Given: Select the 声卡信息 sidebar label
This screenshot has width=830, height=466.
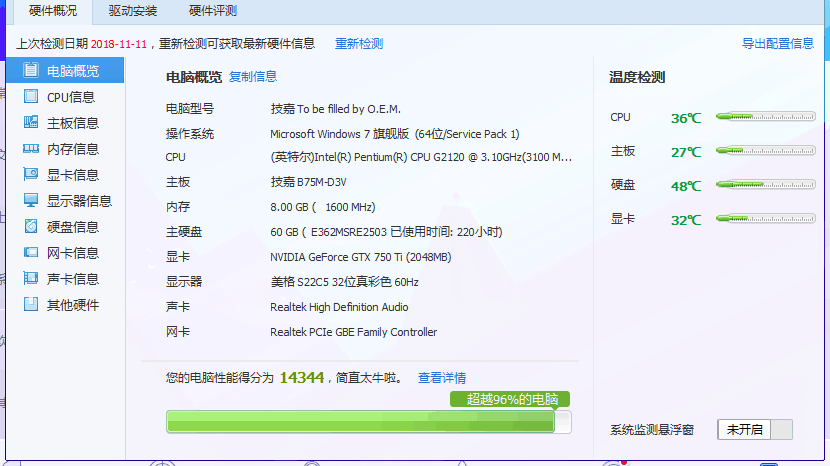Looking at the screenshot, I should click(x=73, y=279).
